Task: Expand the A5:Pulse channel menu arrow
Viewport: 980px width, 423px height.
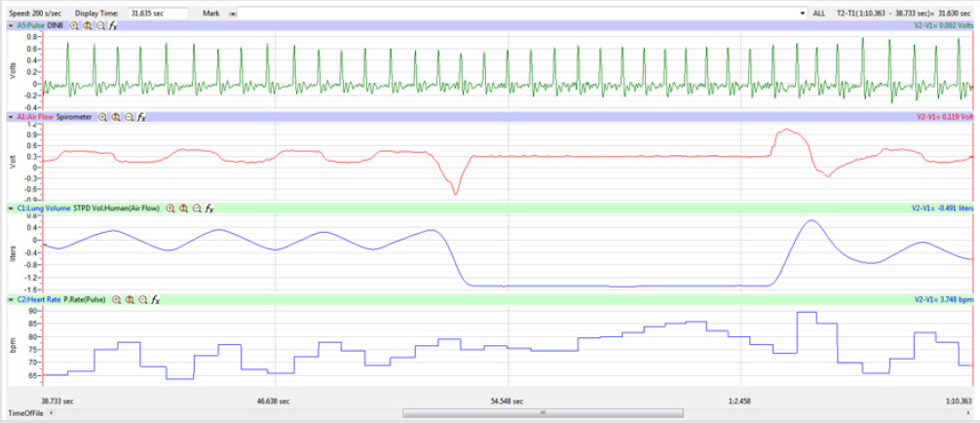Action: 11,25
